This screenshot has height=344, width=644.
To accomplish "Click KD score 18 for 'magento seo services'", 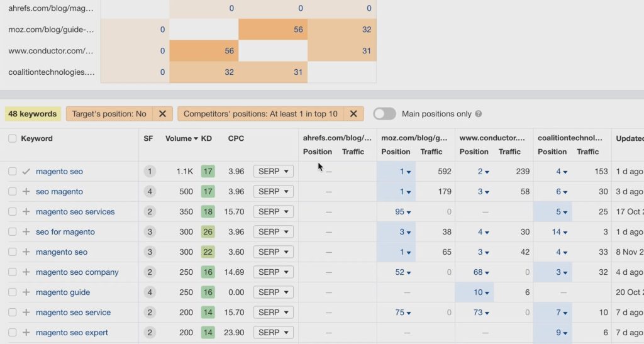I will [208, 211].
